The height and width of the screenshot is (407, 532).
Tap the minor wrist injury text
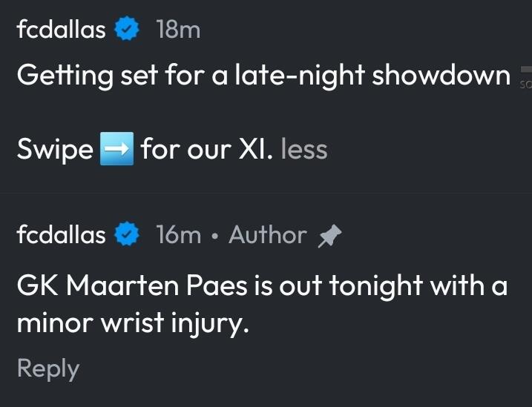point(131,325)
